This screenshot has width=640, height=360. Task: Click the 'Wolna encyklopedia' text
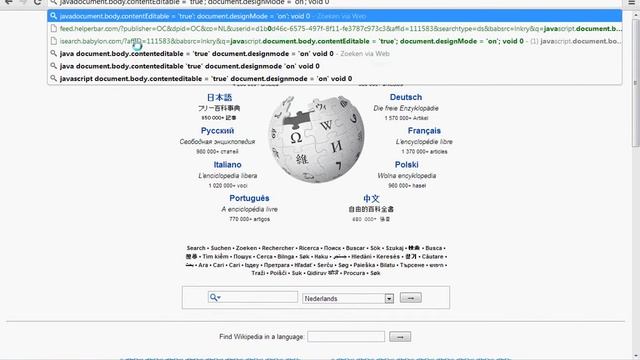(407, 176)
